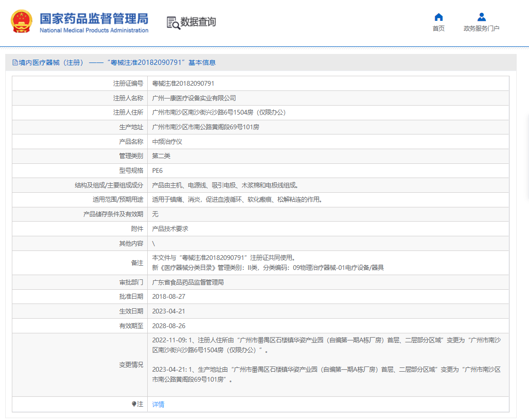Open the 详情 link in the note row

pyautogui.click(x=158, y=404)
